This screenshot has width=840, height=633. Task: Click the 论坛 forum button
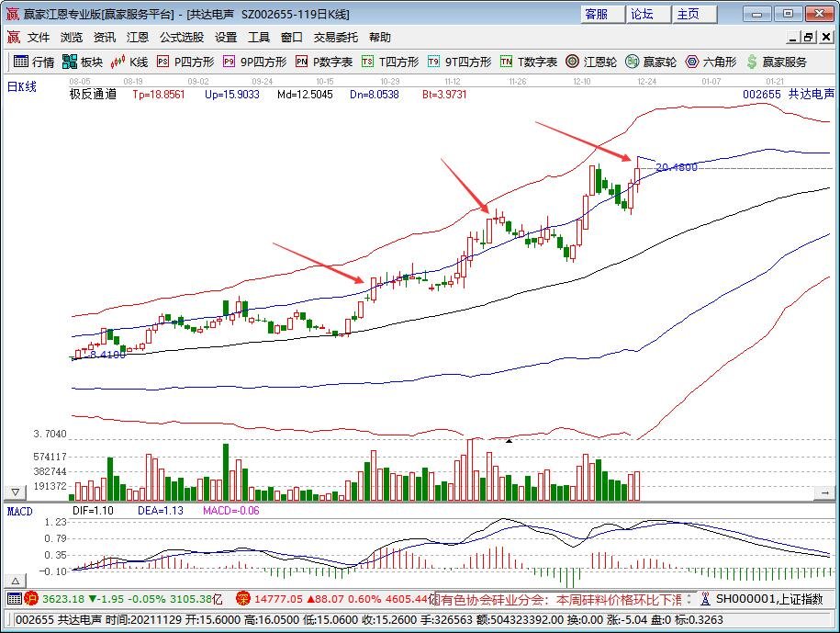[x=649, y=14]
